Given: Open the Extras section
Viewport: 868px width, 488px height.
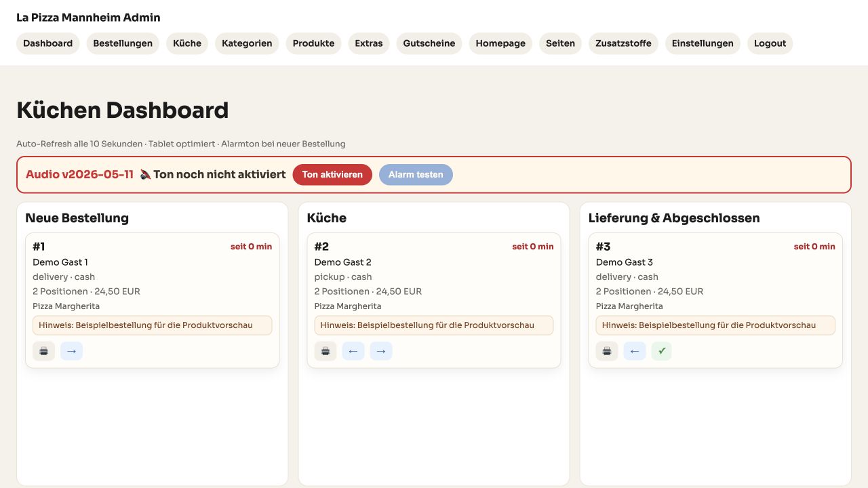Looking at the screenshot, I should point(369,43).
